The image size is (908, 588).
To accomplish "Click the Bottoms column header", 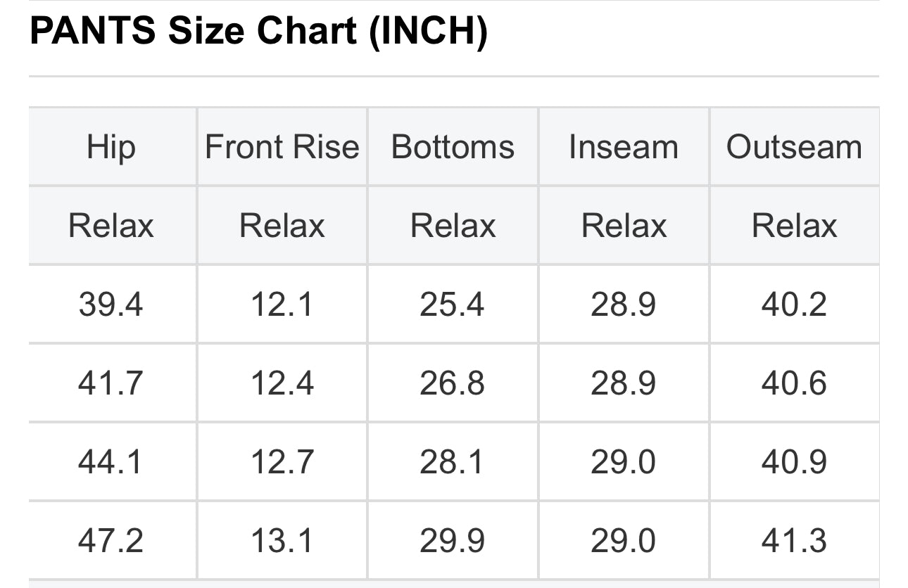I will 453,148.
